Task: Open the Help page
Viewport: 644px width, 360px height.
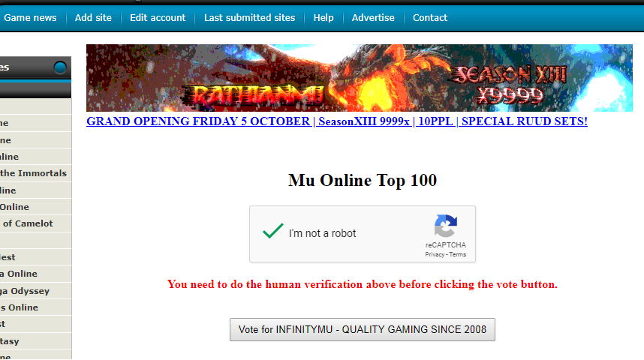Action: [x=324, y=18]
